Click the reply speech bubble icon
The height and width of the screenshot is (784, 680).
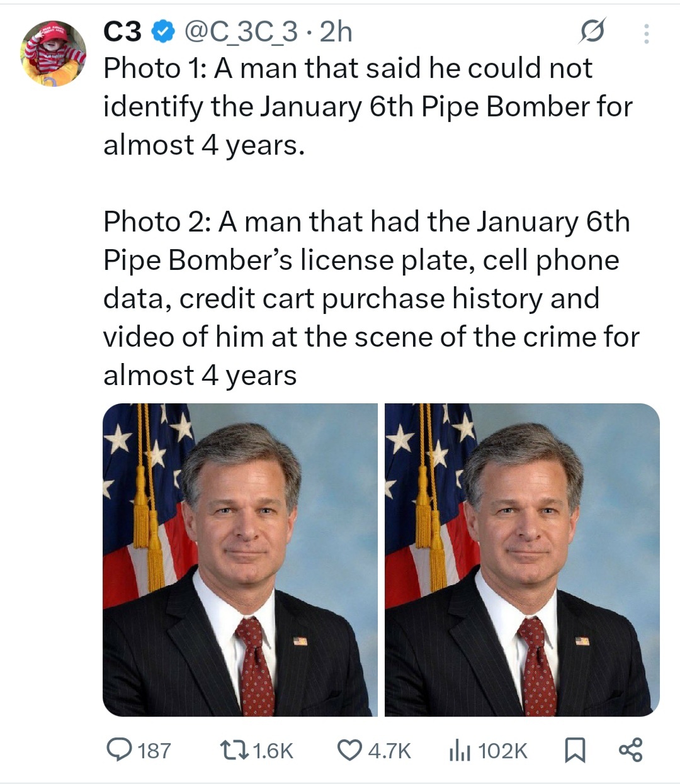[118, 749]
